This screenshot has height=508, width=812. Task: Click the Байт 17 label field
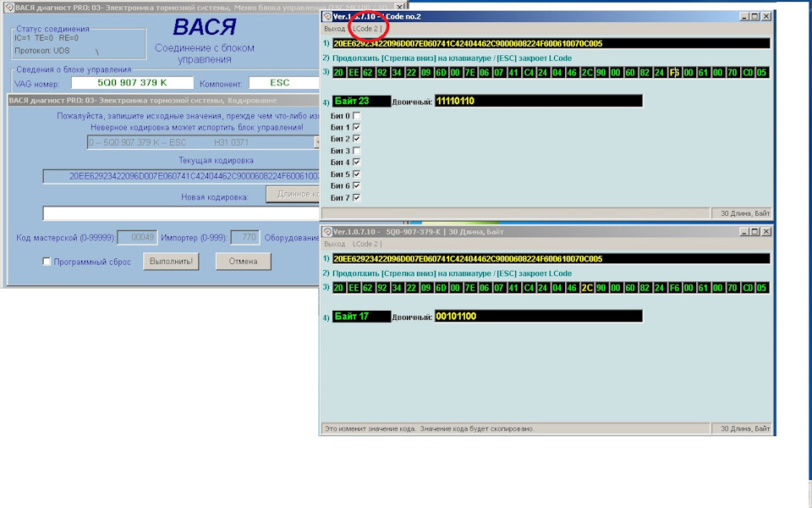361,316
